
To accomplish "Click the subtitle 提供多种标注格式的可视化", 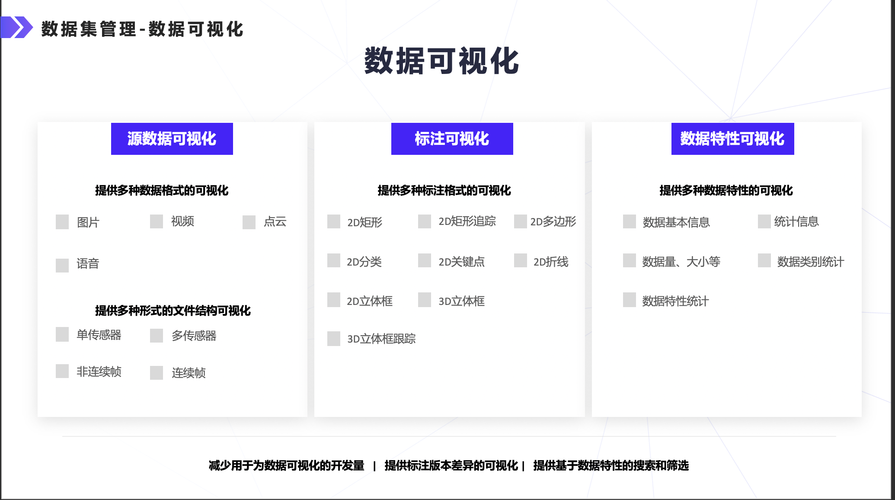I will pos(444,191).
